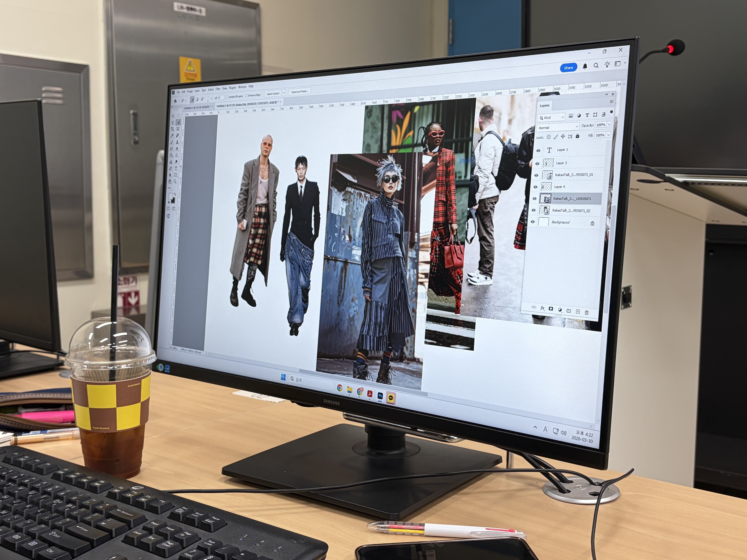Select the Lasso tool in toolbox
Image resolution: width=747 pixels, height=560 pixels.
coord(173,122)
